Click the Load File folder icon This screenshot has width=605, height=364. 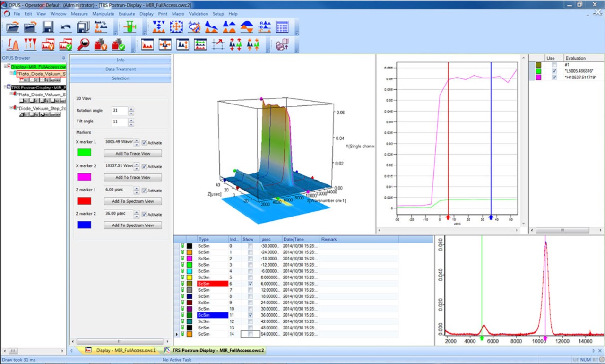coord(13,27)
